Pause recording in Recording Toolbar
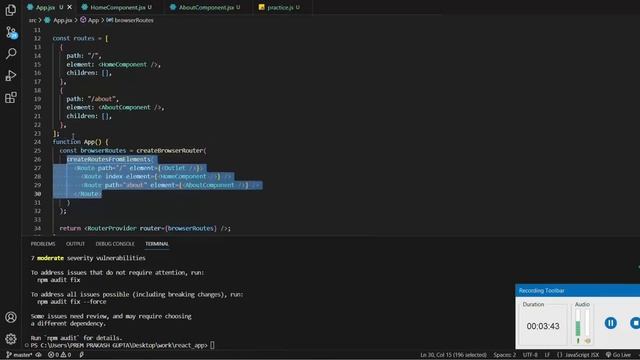Viewport: 640px width, 360px height. pyautogui.click(x=611, y=323)
